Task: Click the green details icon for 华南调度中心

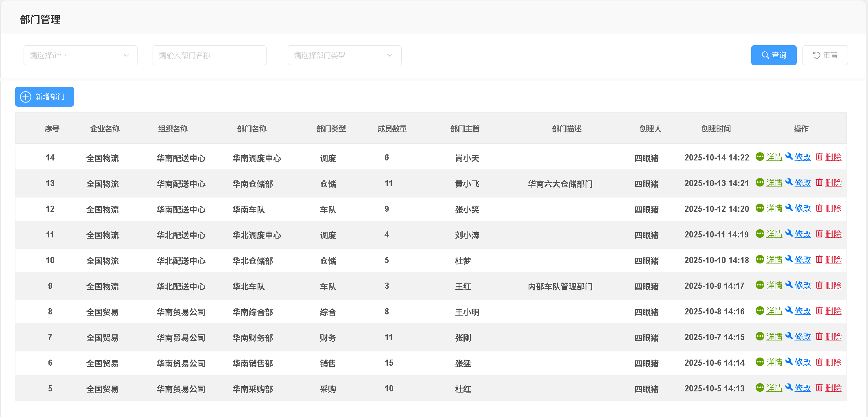Action: click(x=759, y=157)
